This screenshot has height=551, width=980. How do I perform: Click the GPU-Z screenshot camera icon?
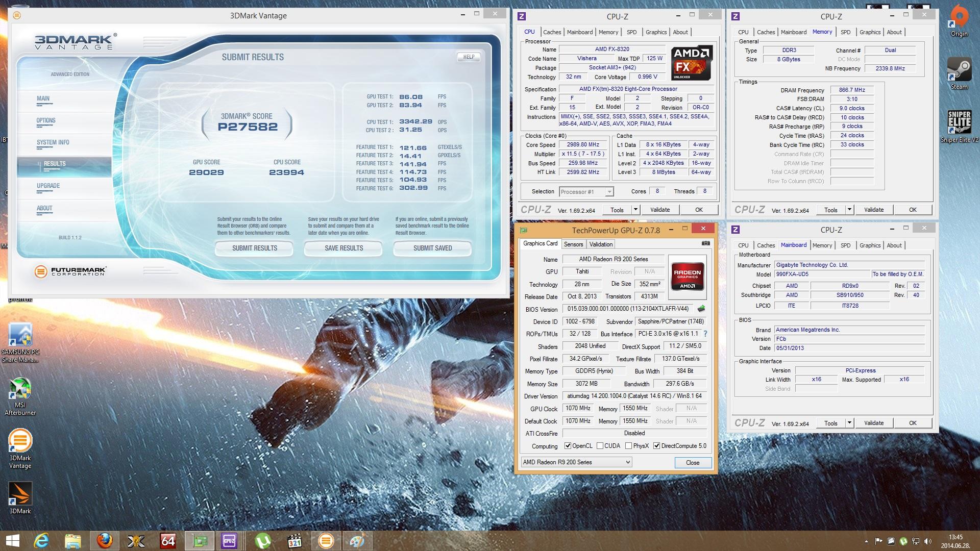click(x=705, y=243)
